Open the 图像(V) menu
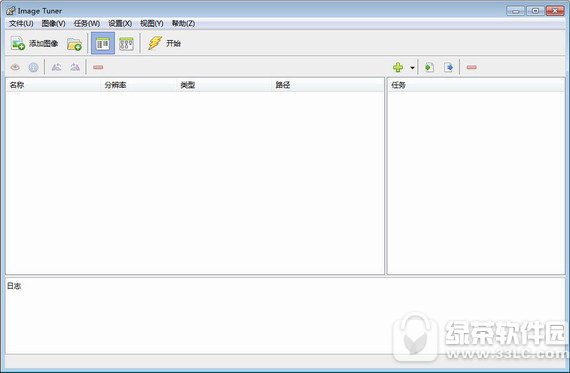 pos(53,24)
